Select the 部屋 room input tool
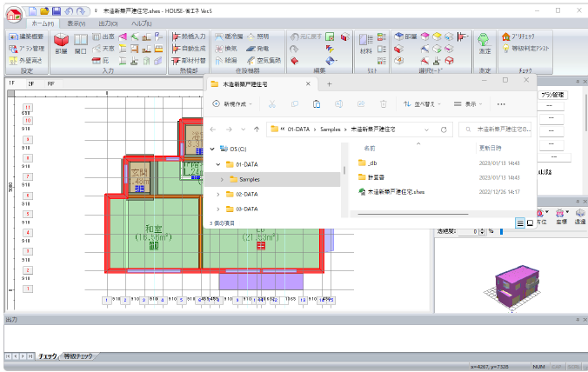 coord(61,43)
